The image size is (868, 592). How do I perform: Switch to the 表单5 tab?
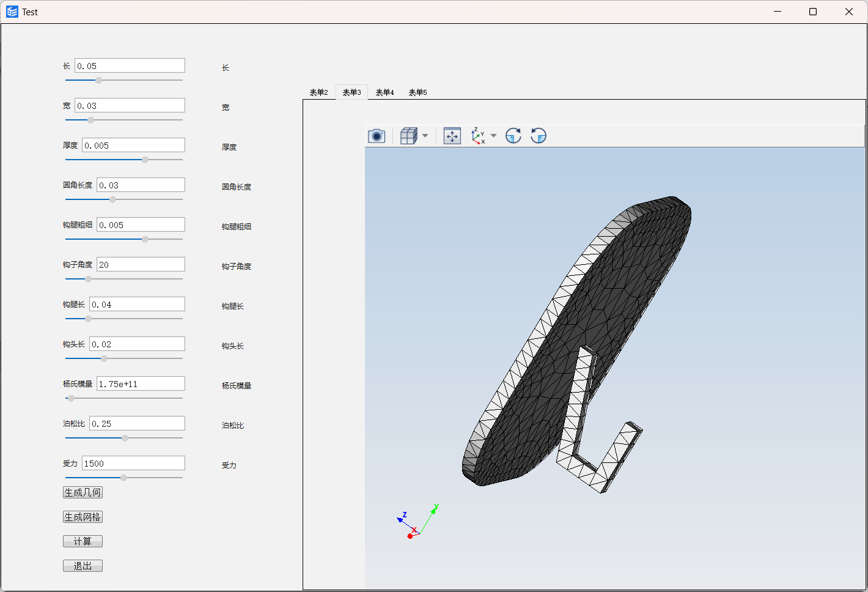417,92
